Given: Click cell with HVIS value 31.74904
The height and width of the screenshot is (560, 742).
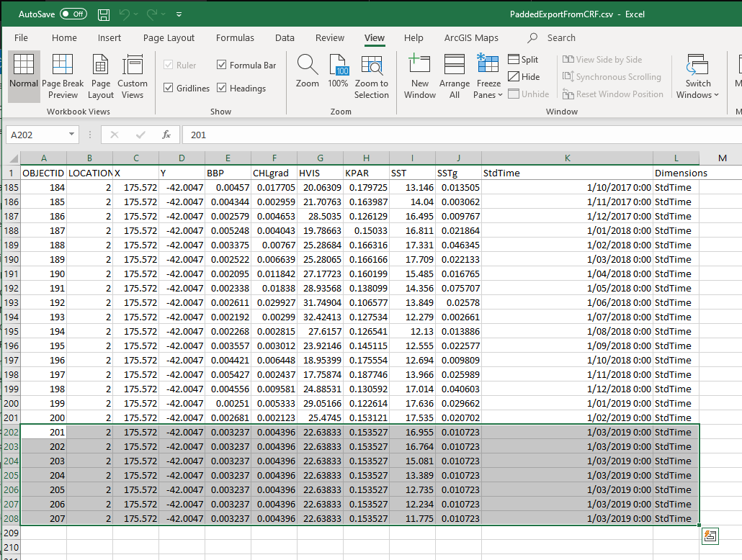Looking at the screenshot, I should tap(320, 303).
